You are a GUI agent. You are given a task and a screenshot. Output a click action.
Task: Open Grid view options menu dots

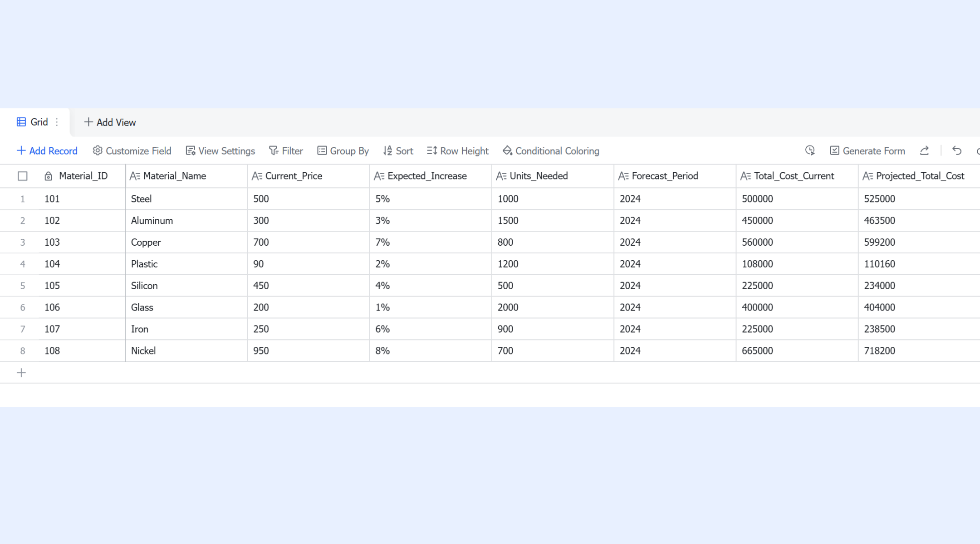[x=57, y=122]
